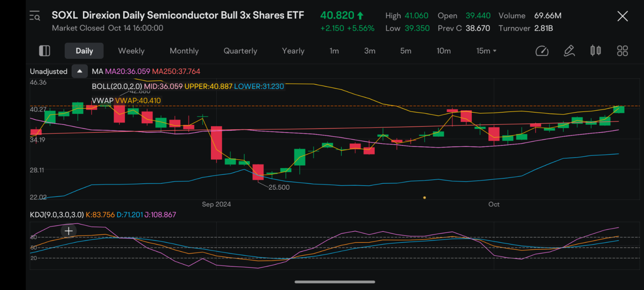The height and width of the screenshot is (290, 644).
Task: Click the latest green candlestick at right
Action: point(619,109)
